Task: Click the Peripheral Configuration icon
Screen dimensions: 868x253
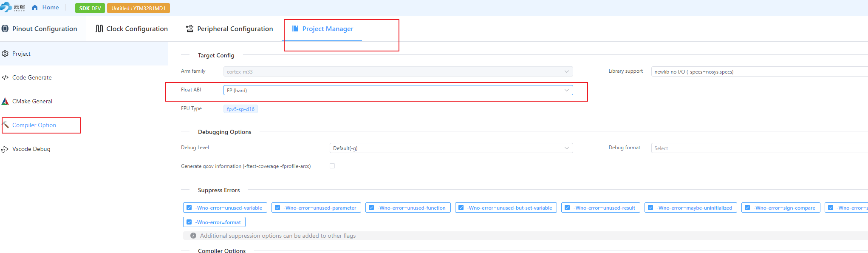Action: (190, 28)
